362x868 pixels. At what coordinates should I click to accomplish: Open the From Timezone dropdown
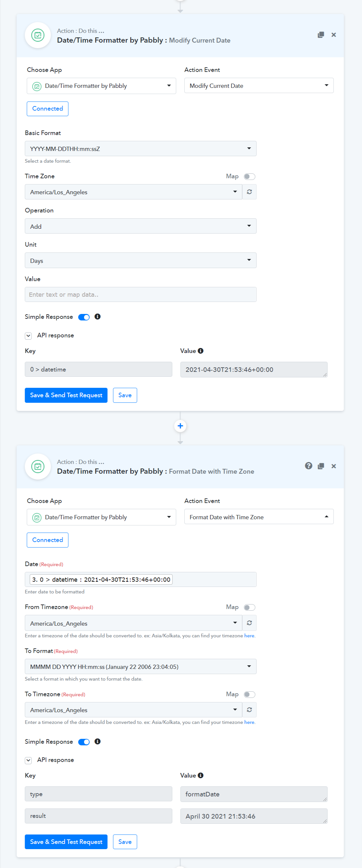click(133, 623)
